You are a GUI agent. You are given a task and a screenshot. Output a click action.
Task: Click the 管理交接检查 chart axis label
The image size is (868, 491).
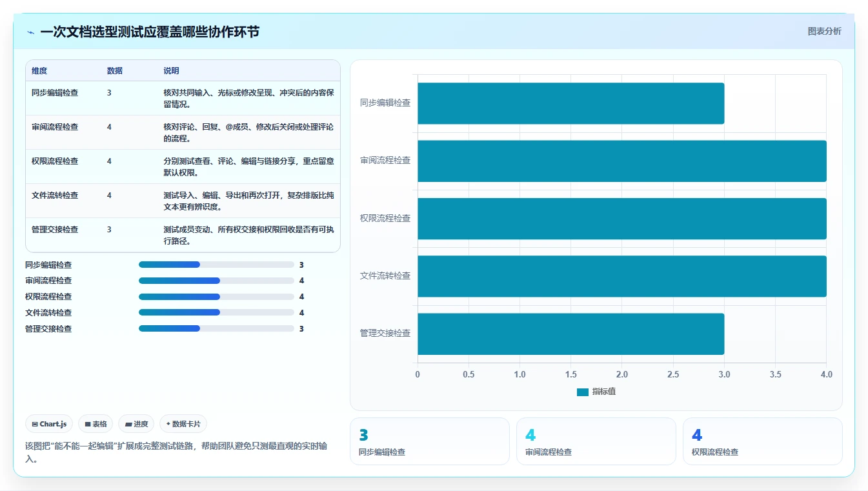click(385, 334)
